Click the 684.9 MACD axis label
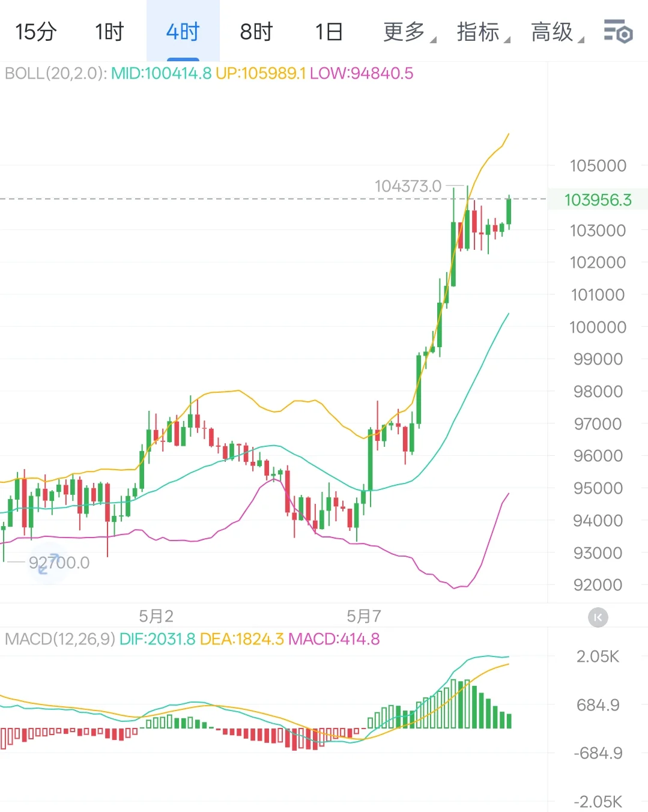This screenshot has width=648, height=812. (x=598, y=705)
